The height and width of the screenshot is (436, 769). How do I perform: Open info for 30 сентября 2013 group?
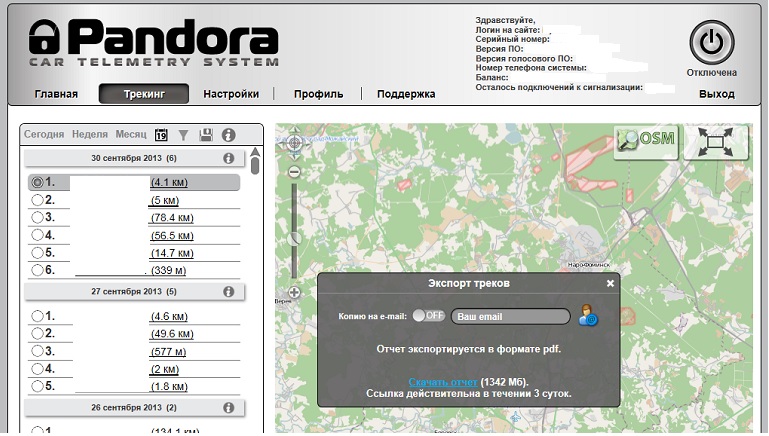point(228,159)
